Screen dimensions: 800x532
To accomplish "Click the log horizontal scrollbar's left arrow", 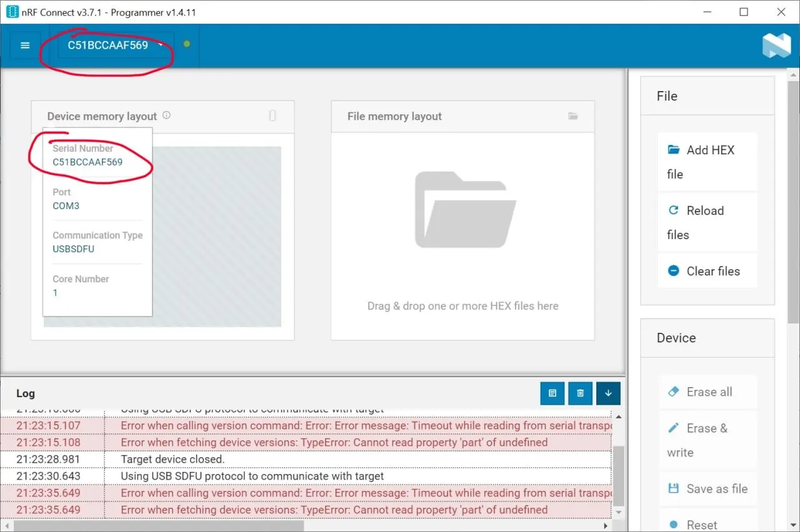I will pos(6,526).
